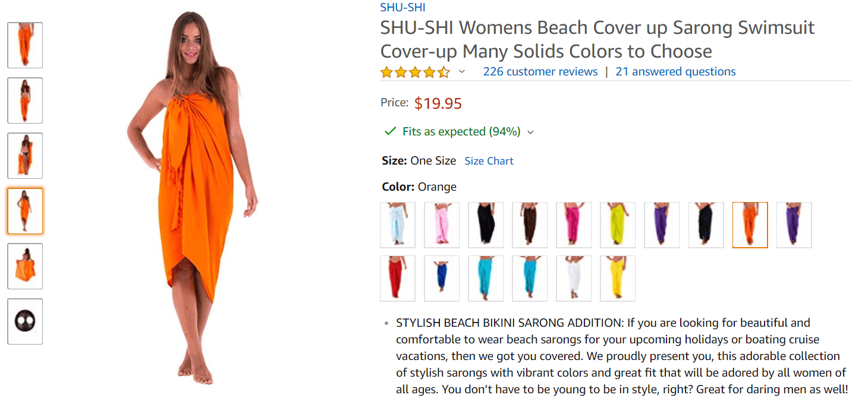Select the royal blue sarong swatch
The height and width of the screenshot is (401, 868).
click(x=442, y=278)
